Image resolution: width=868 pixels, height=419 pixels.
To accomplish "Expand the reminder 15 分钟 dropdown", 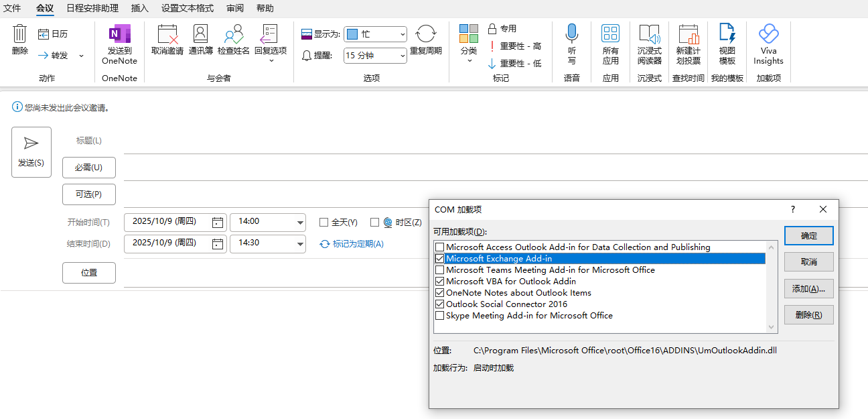I will (x=402, y=56).
